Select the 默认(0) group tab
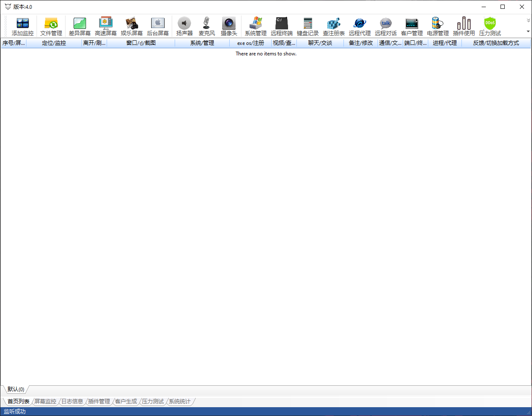The width and height of the screenshot is (532, 416). point(16,389)
